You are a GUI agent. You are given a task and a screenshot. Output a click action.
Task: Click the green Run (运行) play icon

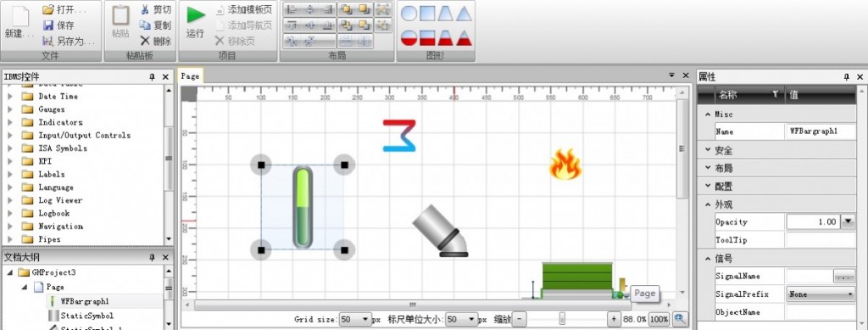click(196, 14)
